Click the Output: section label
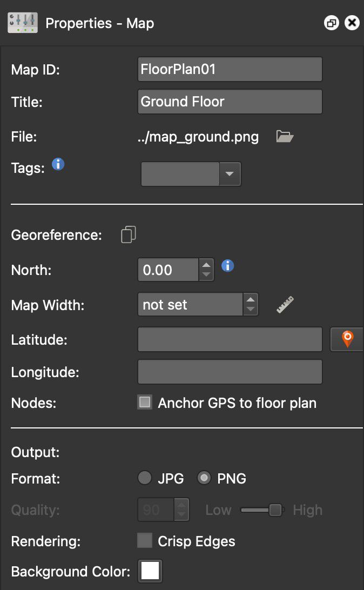Image resolution: width=364 pixels, height=590 pixels. [x=35, y=452]
